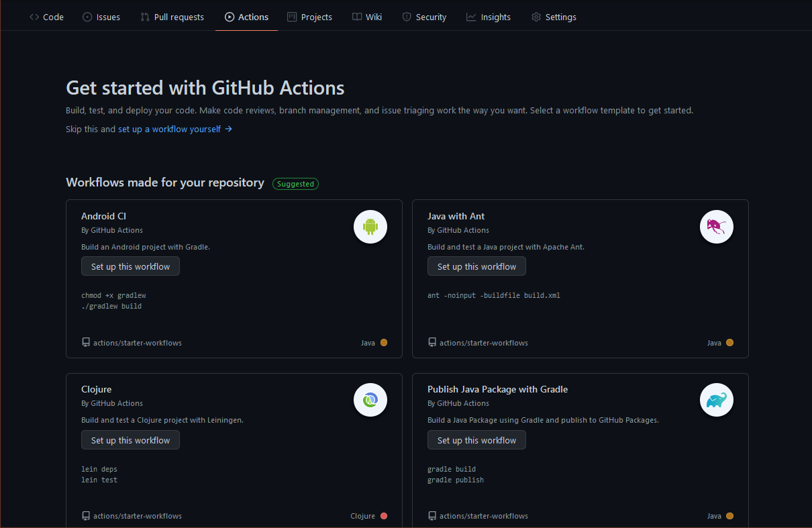Click the Settings gear icon
This screenshot has height=528, width=812.
pyautogui.click(x=536, y=17)
